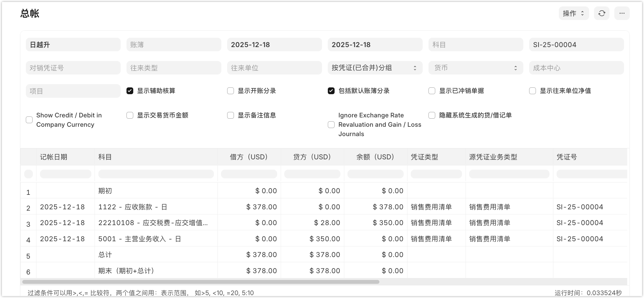Expand the 按凭证(已合并)分组 grouping dropdown
This screenshot has height=298, width=644.
point(375,68)
